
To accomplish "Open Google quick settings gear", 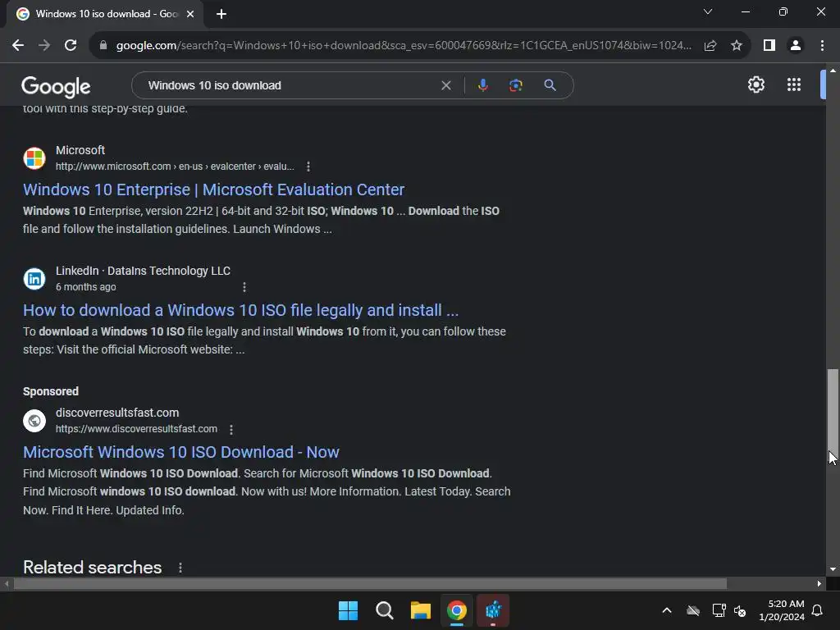I will 756,84.
